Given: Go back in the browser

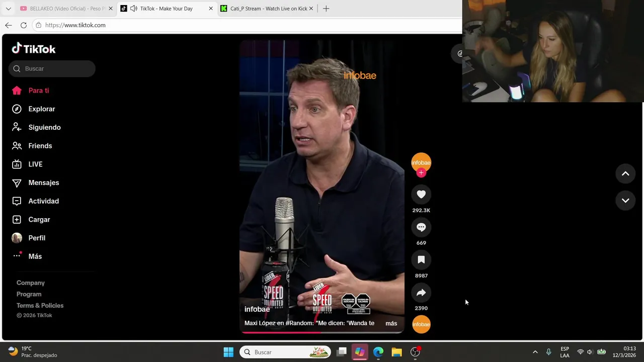Looking at the screenshot, I should coord(9,25).
